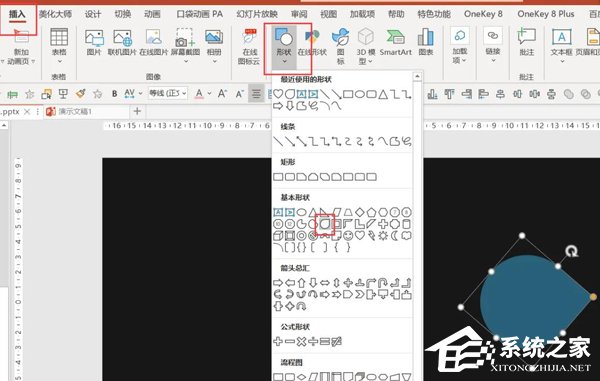Select the down arrow in recent shapes
This screenshot has width=600, height=381.
click(x=290, y=106)
